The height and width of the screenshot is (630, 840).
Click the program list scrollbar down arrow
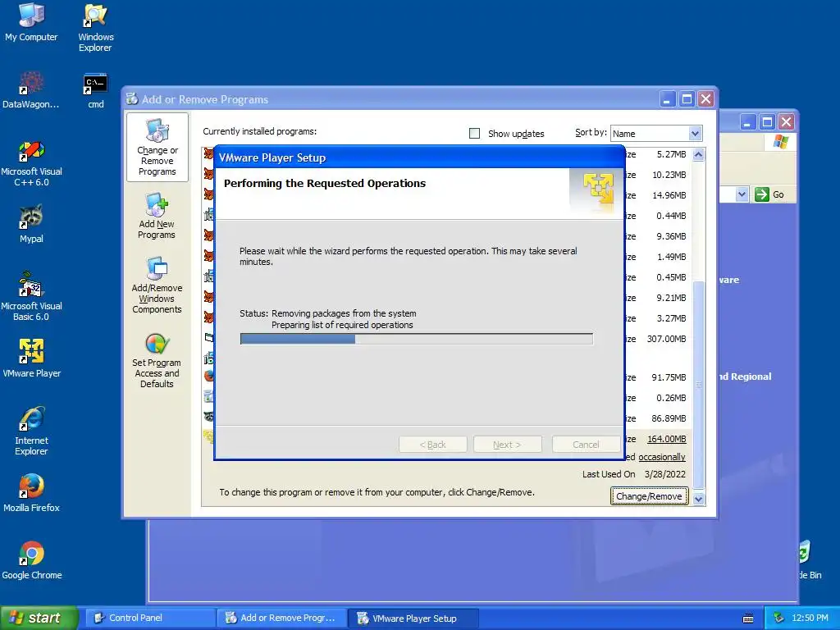click(698, 499)
